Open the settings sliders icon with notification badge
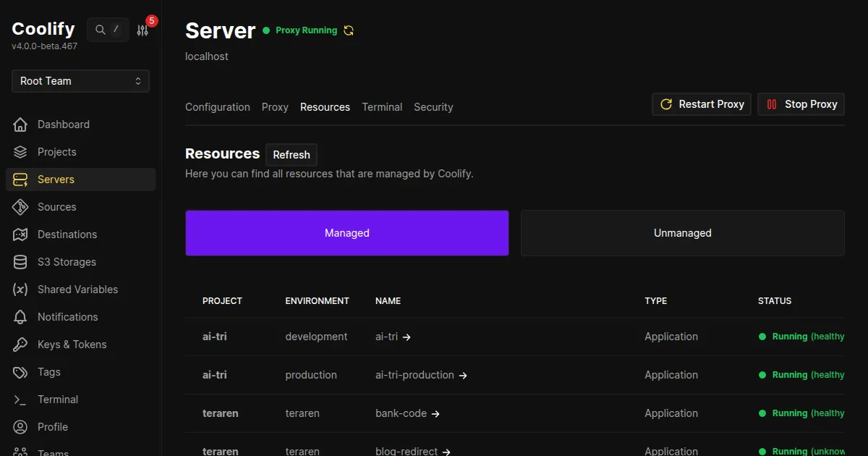Screen dimensions: 868x456 [142, 30]
